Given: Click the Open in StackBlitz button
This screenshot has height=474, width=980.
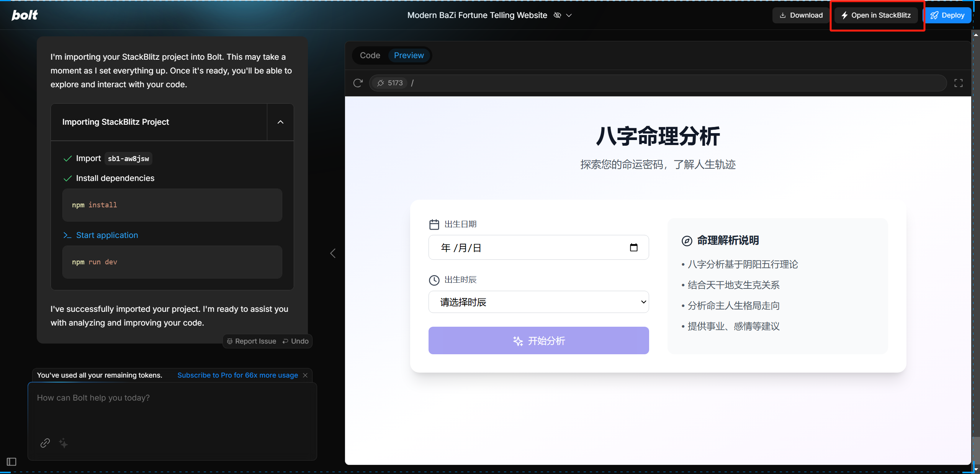Looking at the screenshot, I should point(876,15).
